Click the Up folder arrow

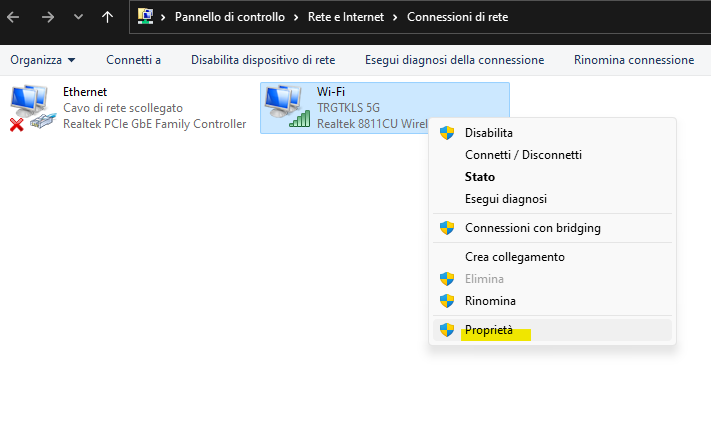pyautogui.click(x=108, y=17)
